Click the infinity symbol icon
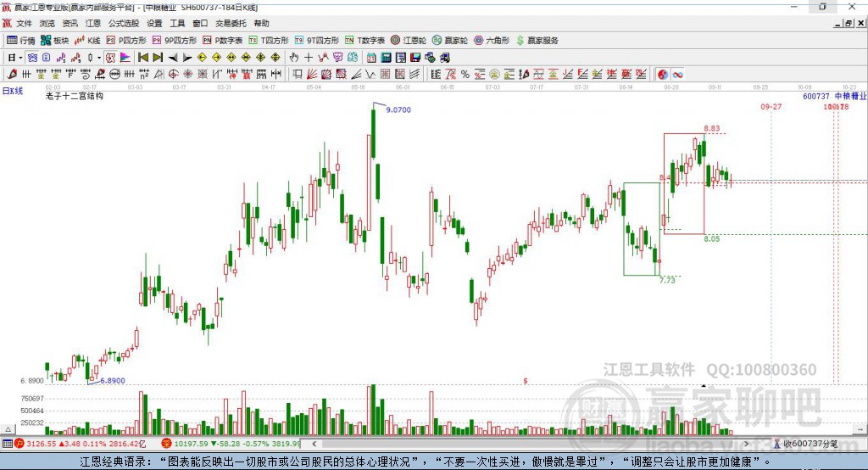Viewport: 868px width, 470px height. pos(677,75)
